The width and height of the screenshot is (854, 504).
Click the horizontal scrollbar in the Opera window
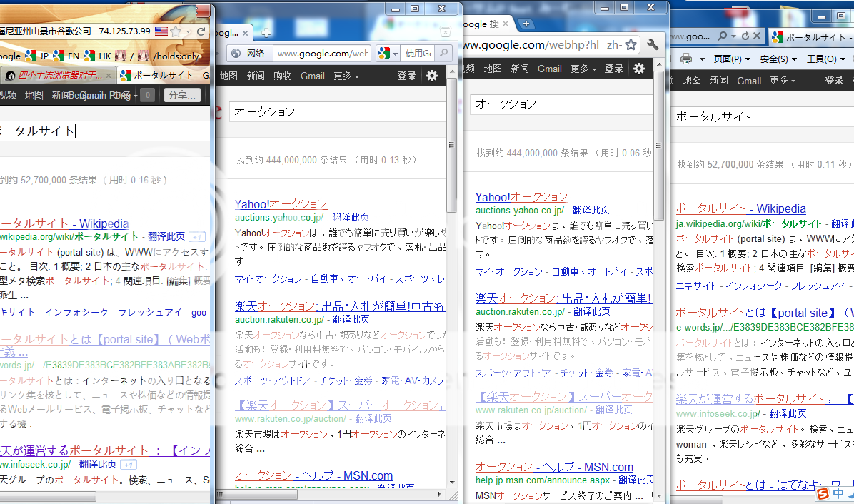[x=258, y=495]
